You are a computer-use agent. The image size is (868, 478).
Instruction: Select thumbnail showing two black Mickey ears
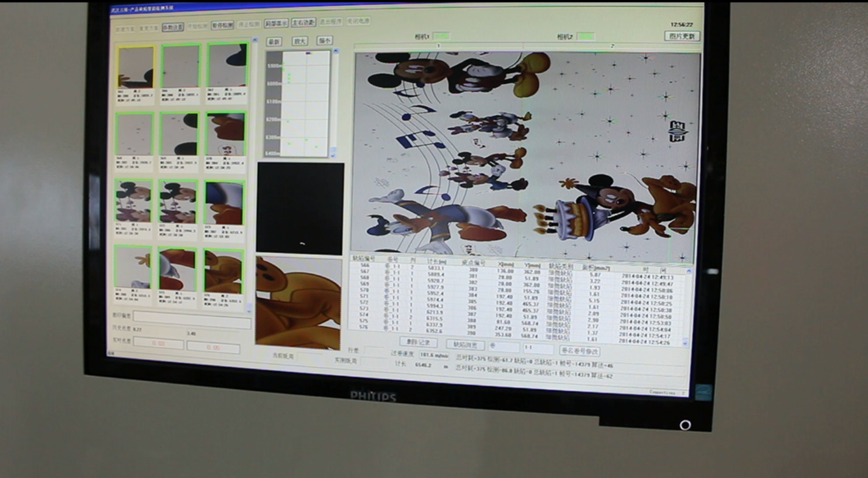tap(179, 133)
